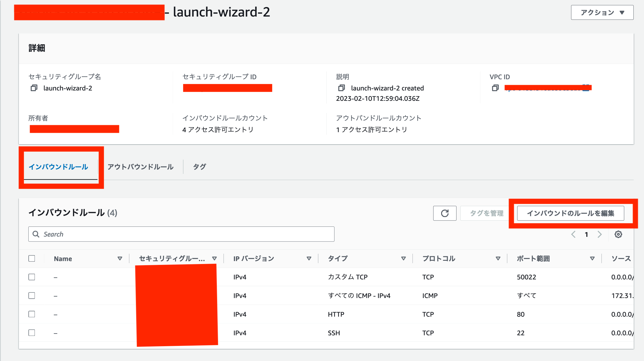Sort by プロトコル column arrow
The width and height of the screenshot is (644, 361).
(x=498, y=259)
